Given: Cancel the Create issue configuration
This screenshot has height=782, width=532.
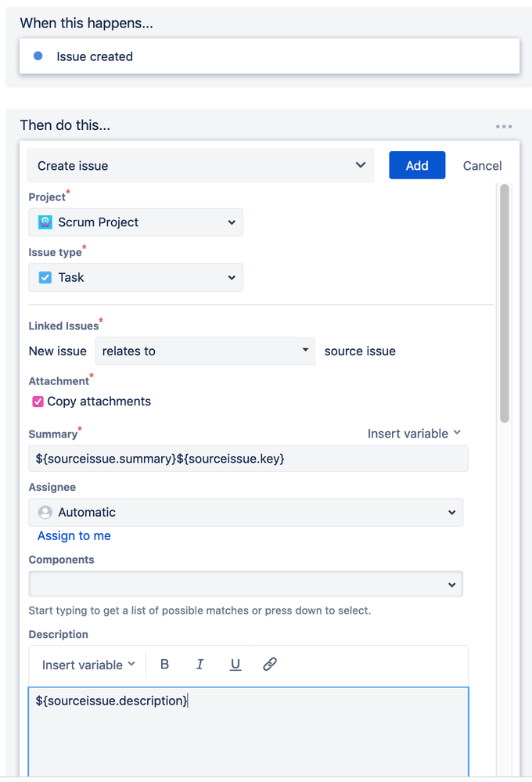Looking at the screenshot, I should [x=482, y=165].
